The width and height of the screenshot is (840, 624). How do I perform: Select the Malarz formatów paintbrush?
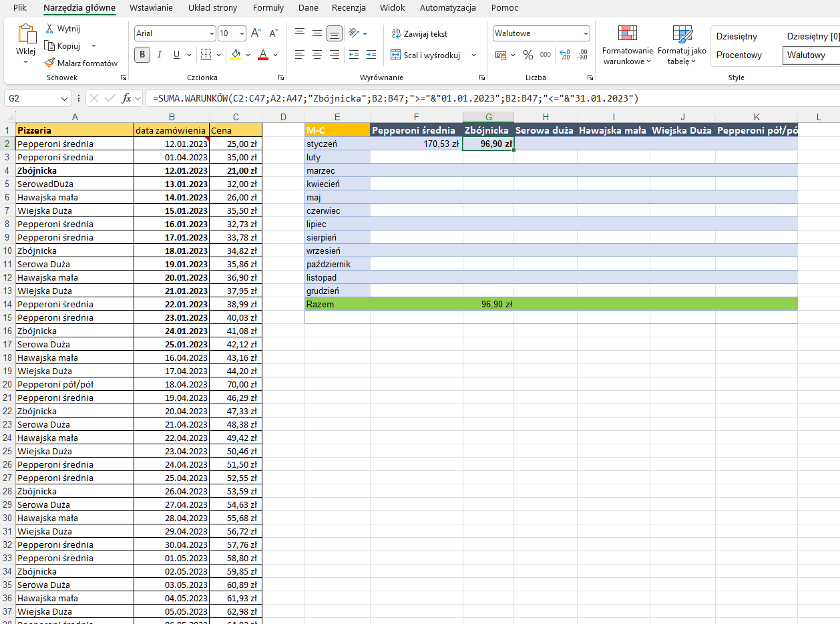coord(49,63)
